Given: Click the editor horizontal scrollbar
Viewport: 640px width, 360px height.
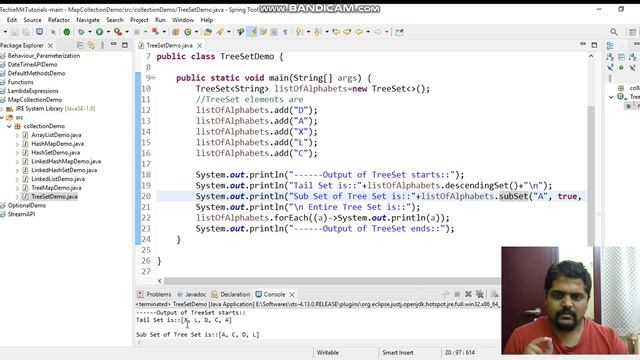Looking at the screenshot, I should (x=331, y=281).
